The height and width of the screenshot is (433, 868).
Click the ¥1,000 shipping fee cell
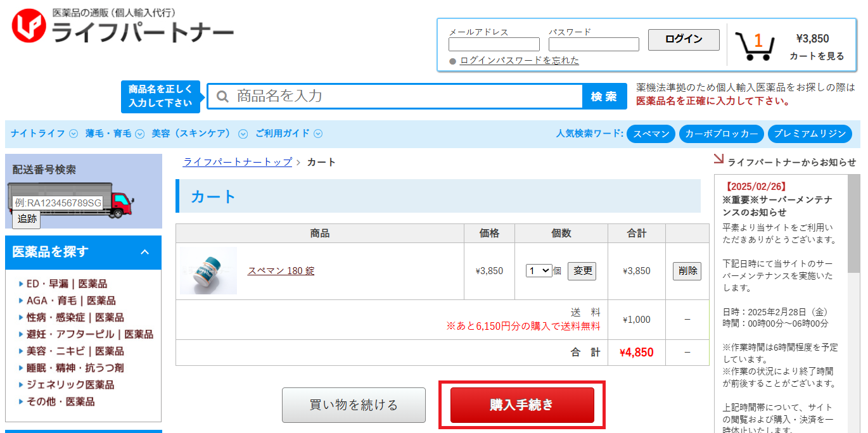(x=637, y=320)
